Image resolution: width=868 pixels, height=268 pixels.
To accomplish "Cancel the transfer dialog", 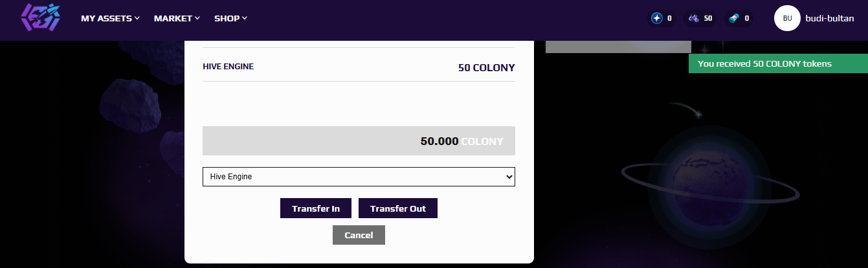I will (359, 235).
